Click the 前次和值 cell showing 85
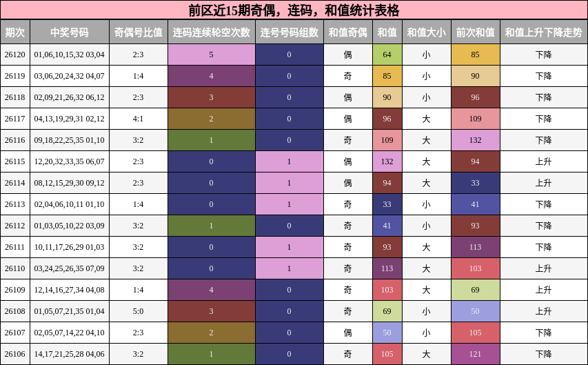Screen dimensions: 588x365 click(x=476, y=55)
